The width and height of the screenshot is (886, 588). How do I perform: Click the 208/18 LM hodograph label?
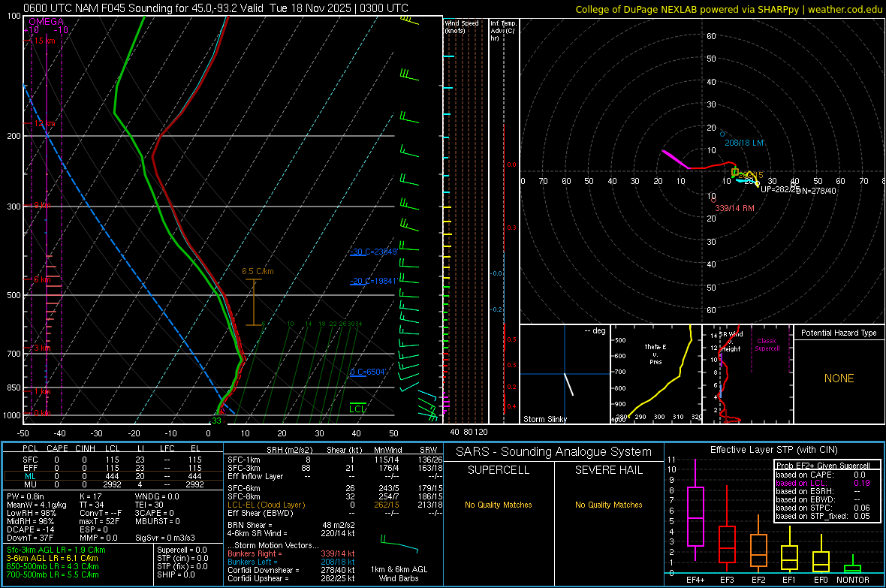tap(744, 143)
